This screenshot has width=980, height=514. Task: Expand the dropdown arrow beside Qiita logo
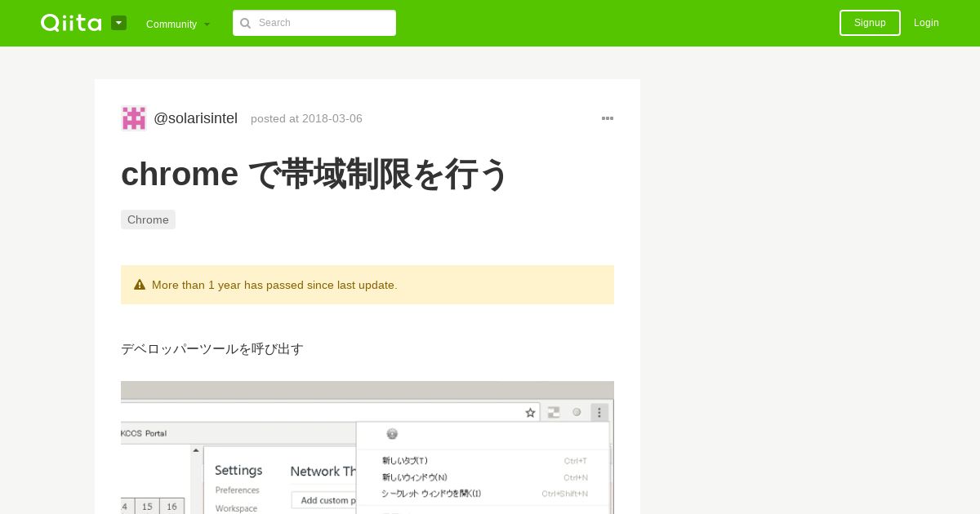click(x=118, y=23)
